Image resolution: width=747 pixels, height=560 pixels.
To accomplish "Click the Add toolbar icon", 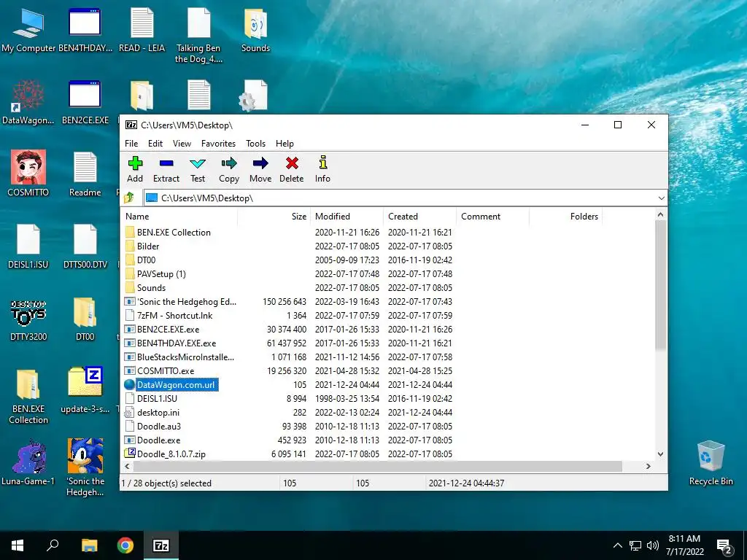I will [x=135, y=169].
